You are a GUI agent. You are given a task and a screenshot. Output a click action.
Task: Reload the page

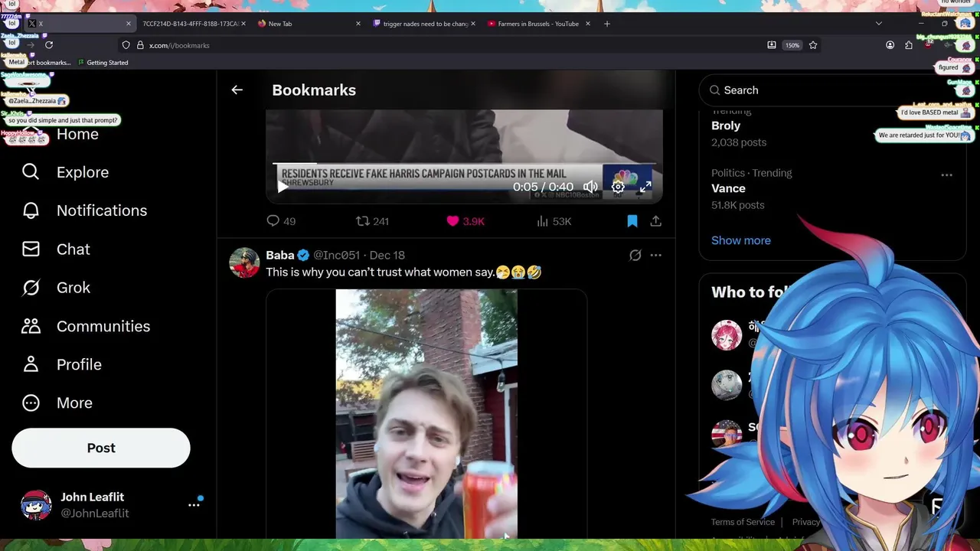click(49, 45)
